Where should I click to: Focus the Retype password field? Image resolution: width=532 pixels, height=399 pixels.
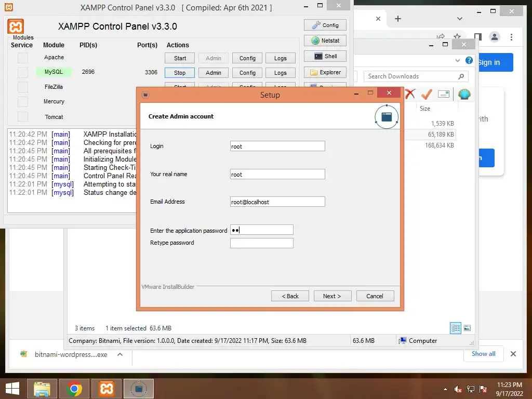[x=262, y=243]
